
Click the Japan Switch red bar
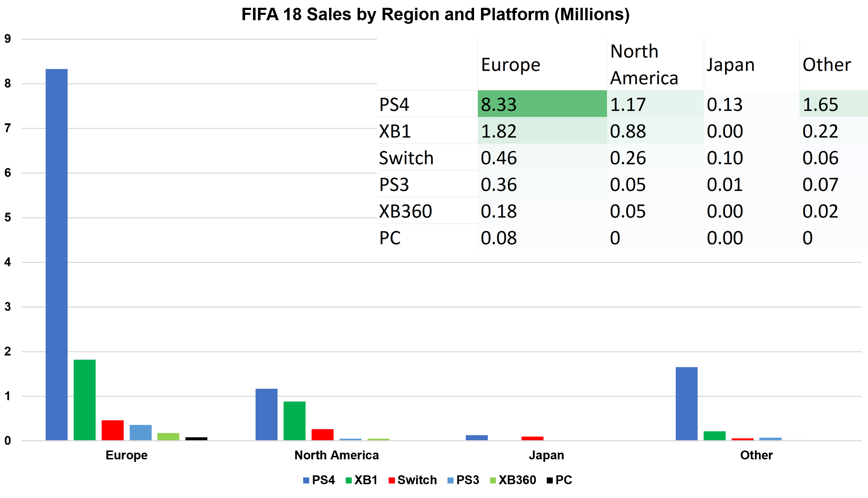point(532,438)
